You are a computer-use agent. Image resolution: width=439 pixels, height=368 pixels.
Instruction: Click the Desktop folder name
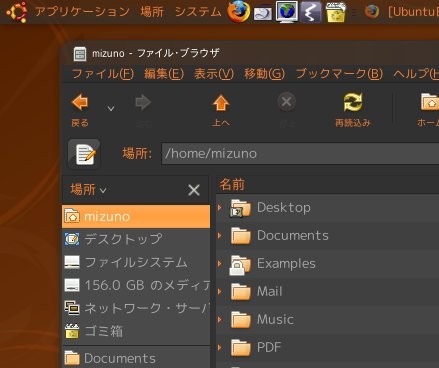point(284,208)
